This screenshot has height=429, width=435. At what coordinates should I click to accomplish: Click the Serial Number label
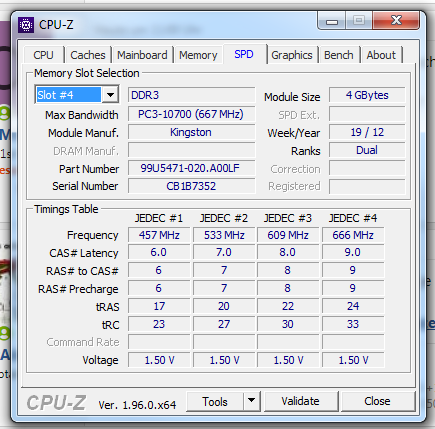click(x=85, y=186)
